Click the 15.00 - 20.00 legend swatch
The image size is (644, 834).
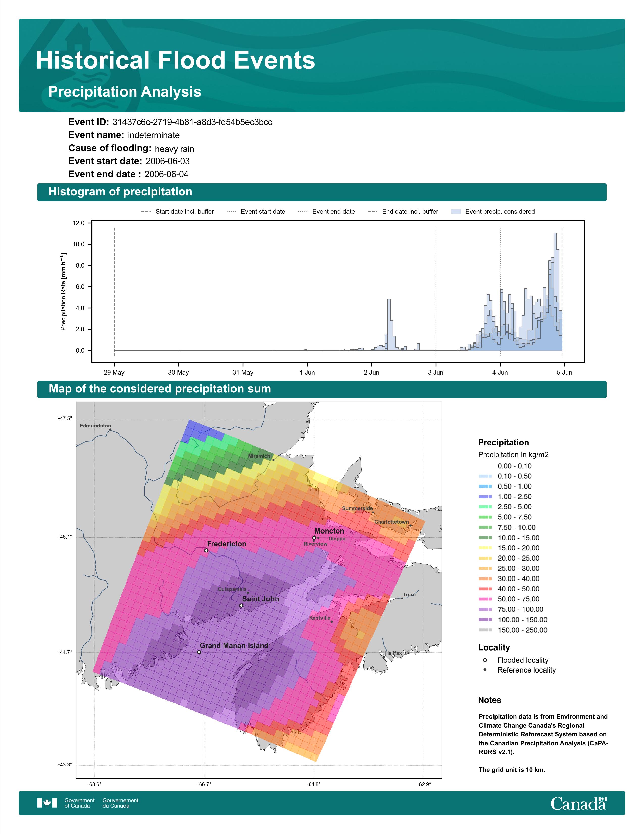click(485, 548)
